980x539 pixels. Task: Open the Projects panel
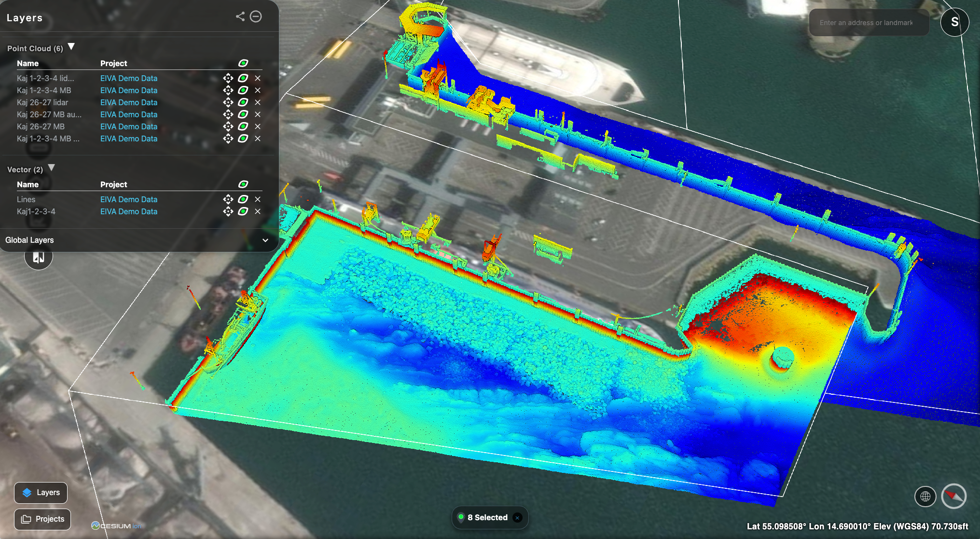pyautogui.click(x=42, y=519)
